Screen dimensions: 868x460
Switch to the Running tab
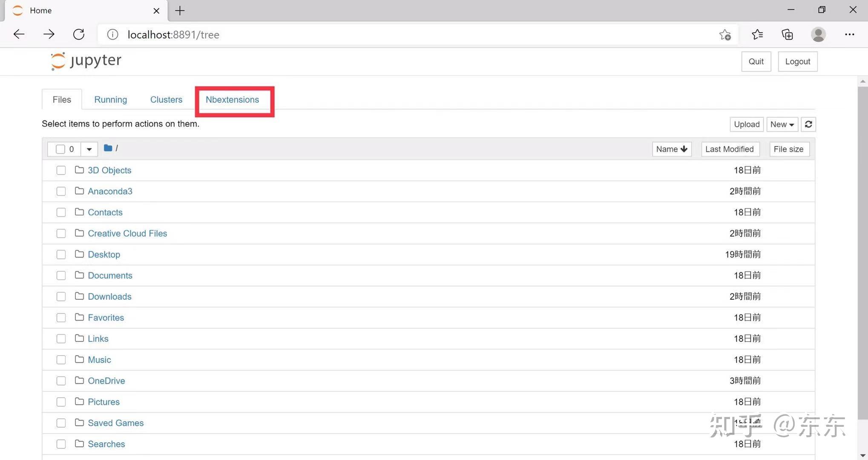110,99
